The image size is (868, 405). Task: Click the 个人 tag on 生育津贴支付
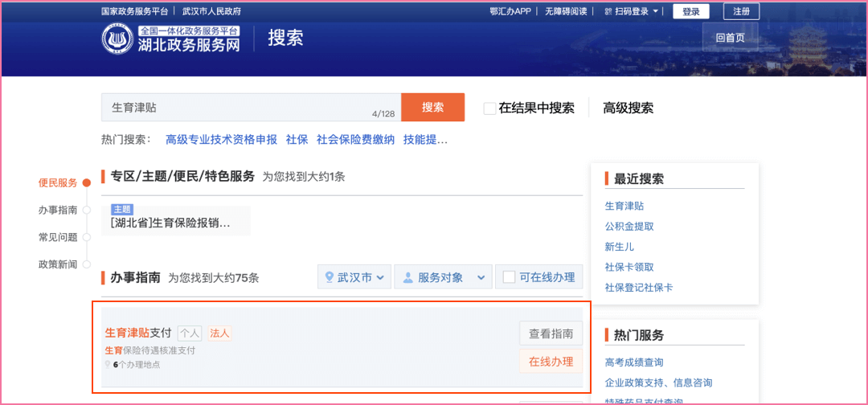[x=190, y=333]
